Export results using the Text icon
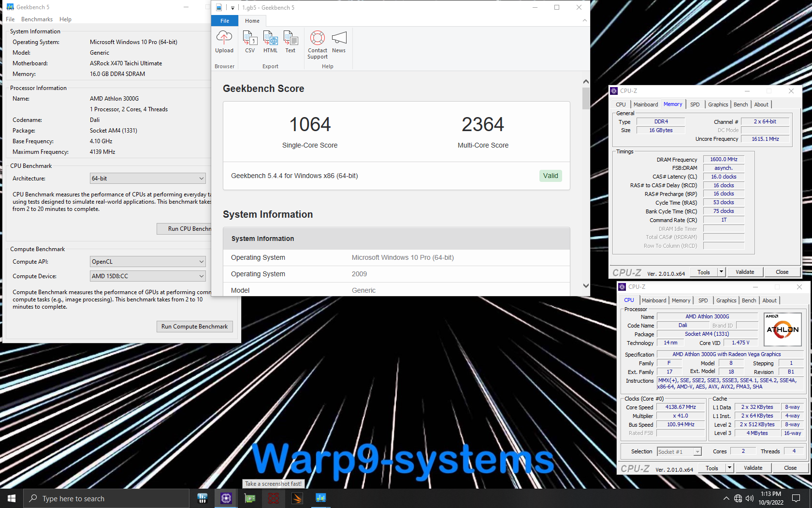This screenshot has width=812, height=508. (x=290, y=38)
